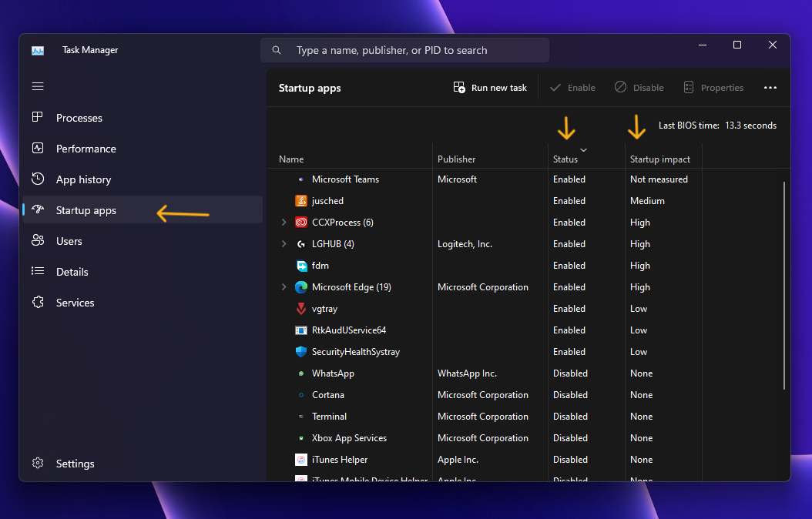Viewport: 812px width, 519px height.
Task: Click the SecurityHealthSystray shield icon
Action: (301, 352)
